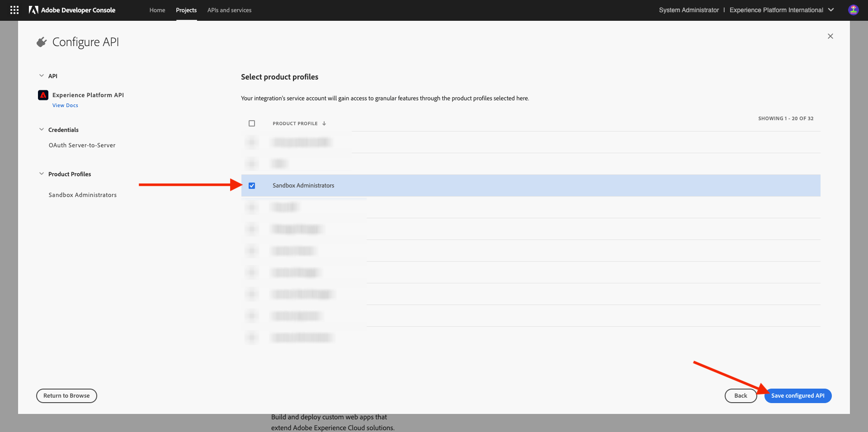Click the Product Profile sort arrow

pos(324,123)
